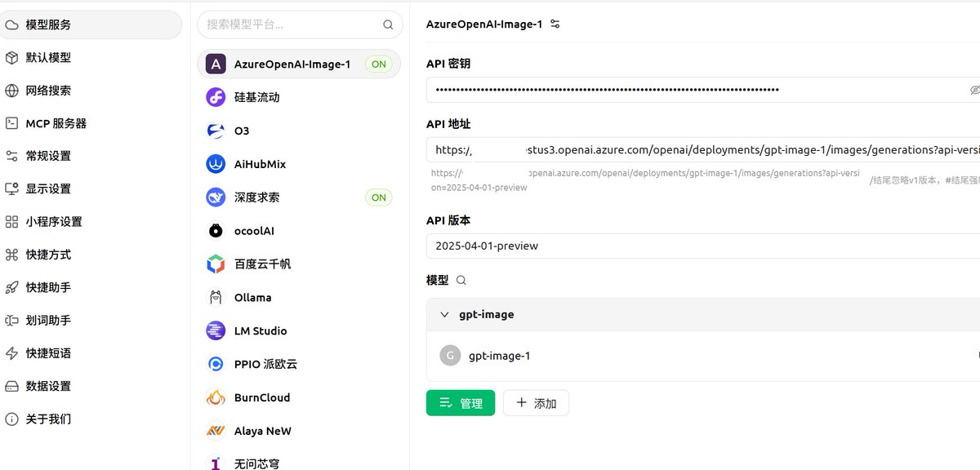
Task: Select the LM Studio provider icon
Action: [216, 330]
